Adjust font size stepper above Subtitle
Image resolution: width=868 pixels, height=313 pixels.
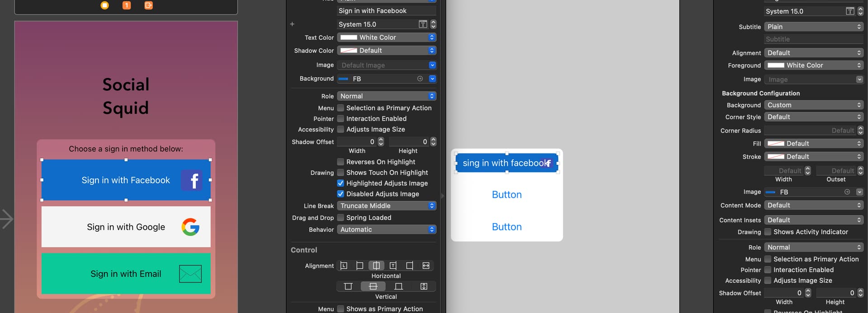coord(860,11)
